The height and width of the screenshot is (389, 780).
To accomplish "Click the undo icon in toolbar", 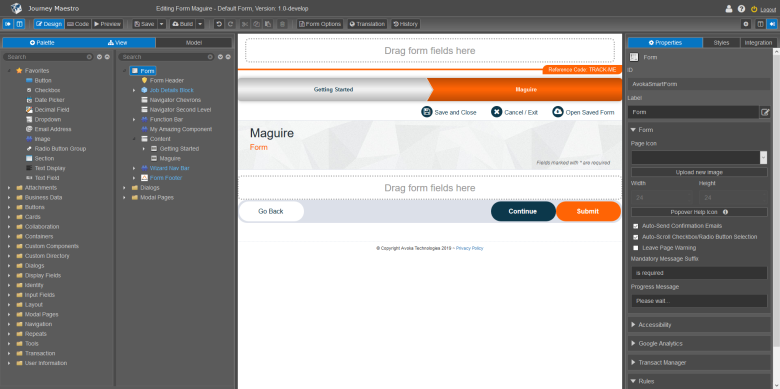I will (x=218, y=24).
